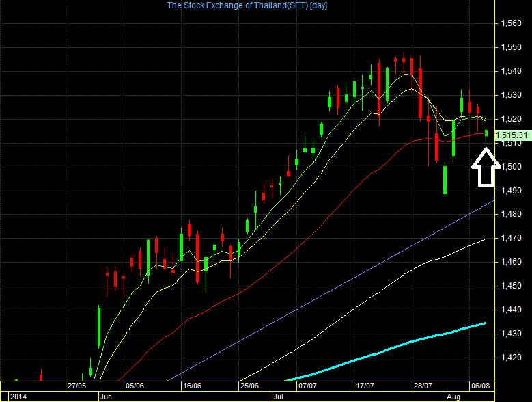The width and height of the screenshot is (532, 402).
Task: Select the 16/06 date marker
Action: 192,386
